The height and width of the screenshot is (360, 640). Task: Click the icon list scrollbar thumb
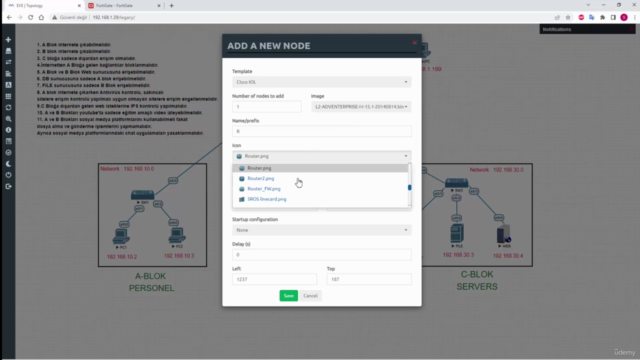coord(409,187)
